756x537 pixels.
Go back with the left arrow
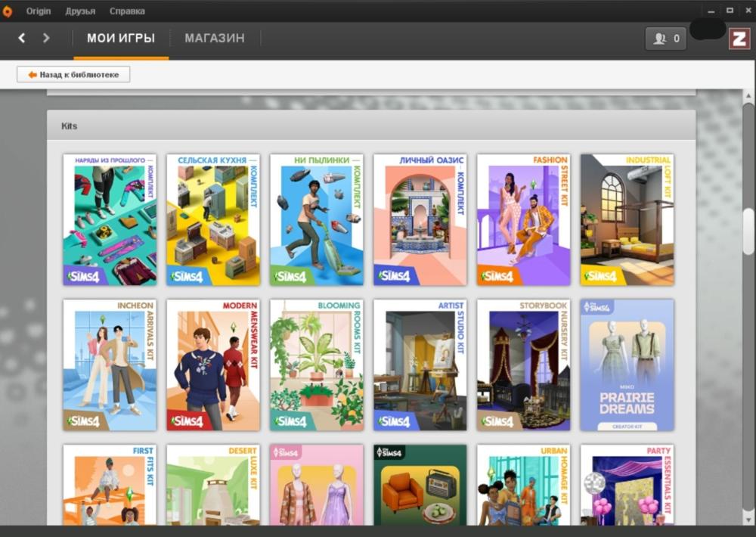point(22,38)
